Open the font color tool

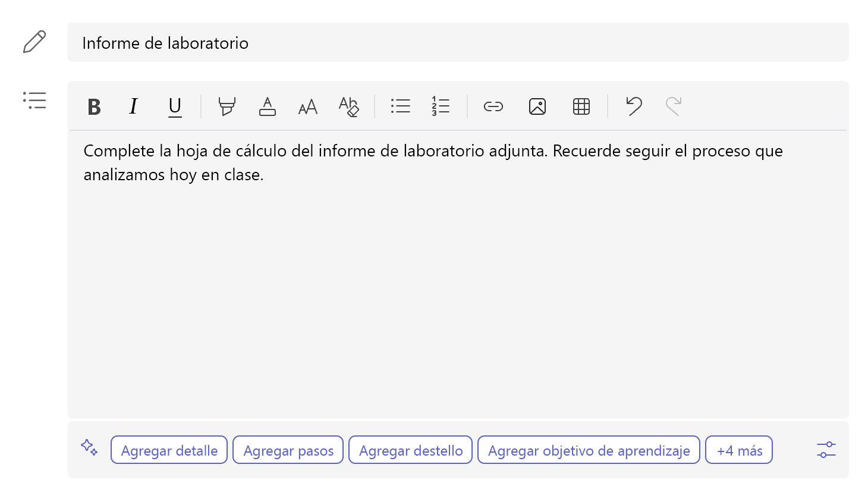click(268, 107)
